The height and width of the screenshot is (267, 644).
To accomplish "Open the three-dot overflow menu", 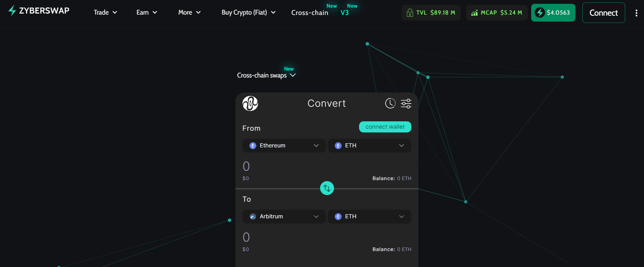I will coord(636,13).
